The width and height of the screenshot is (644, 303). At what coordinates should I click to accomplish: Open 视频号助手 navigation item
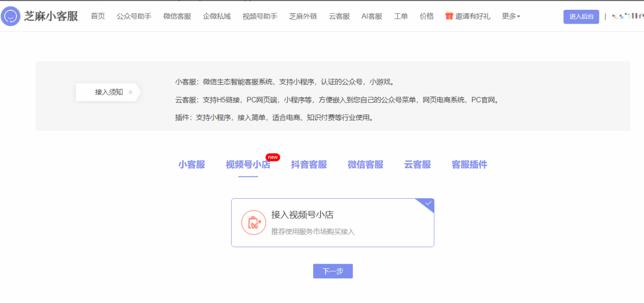(260, 16)
